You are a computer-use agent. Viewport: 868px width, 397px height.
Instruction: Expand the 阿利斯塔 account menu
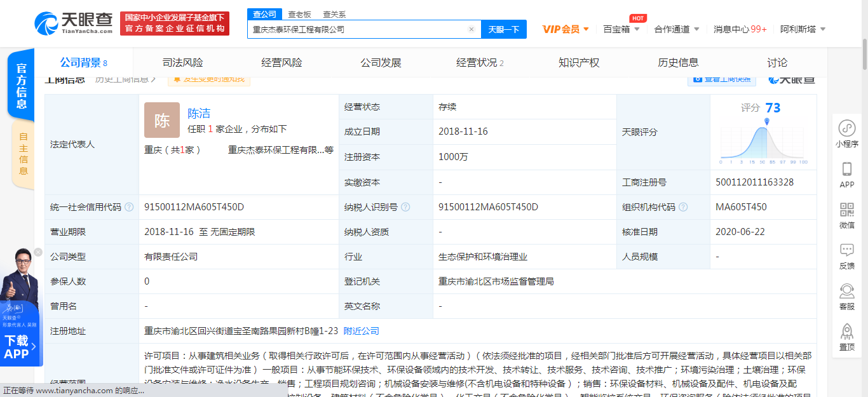pos(823,29)
